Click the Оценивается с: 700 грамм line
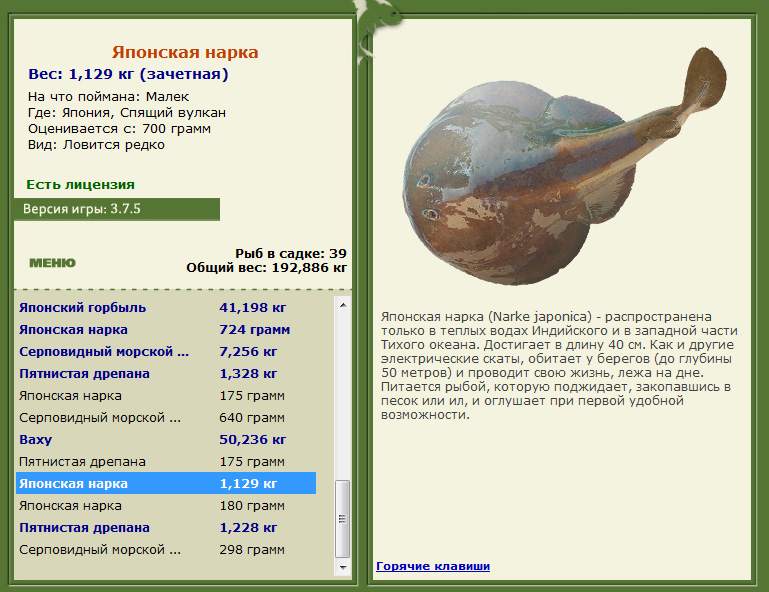The image size is (769, 592). tap(119, 129)
